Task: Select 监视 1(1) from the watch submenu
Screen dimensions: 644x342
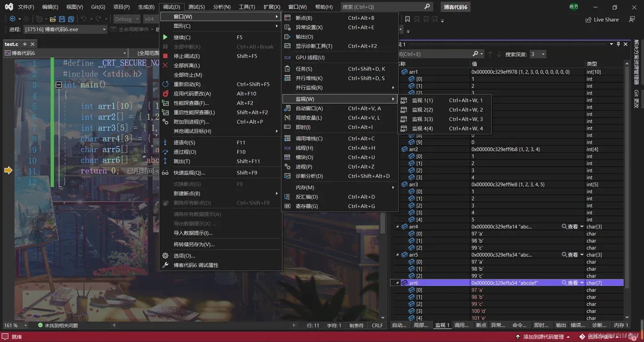Action: pyautogui.click(x=422, y=100)
